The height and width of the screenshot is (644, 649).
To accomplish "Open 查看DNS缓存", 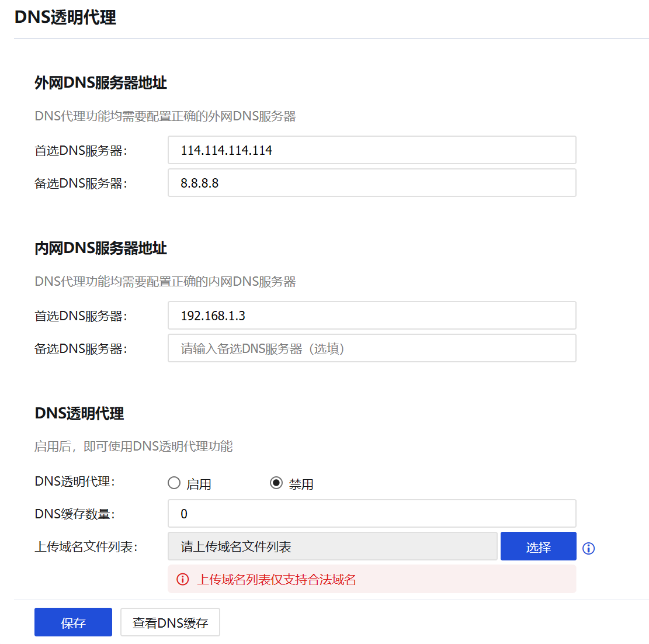I will pyautogui.click(x=170, y=622).
